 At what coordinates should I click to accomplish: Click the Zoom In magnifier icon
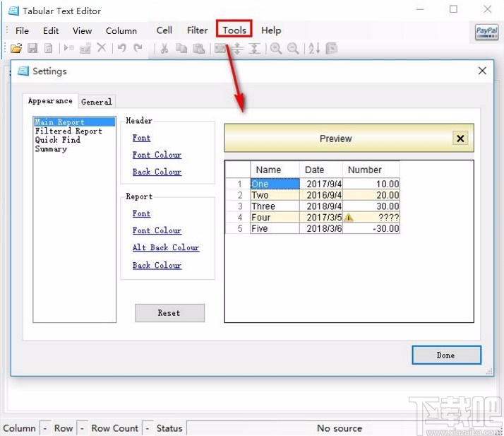click(276, 49)
